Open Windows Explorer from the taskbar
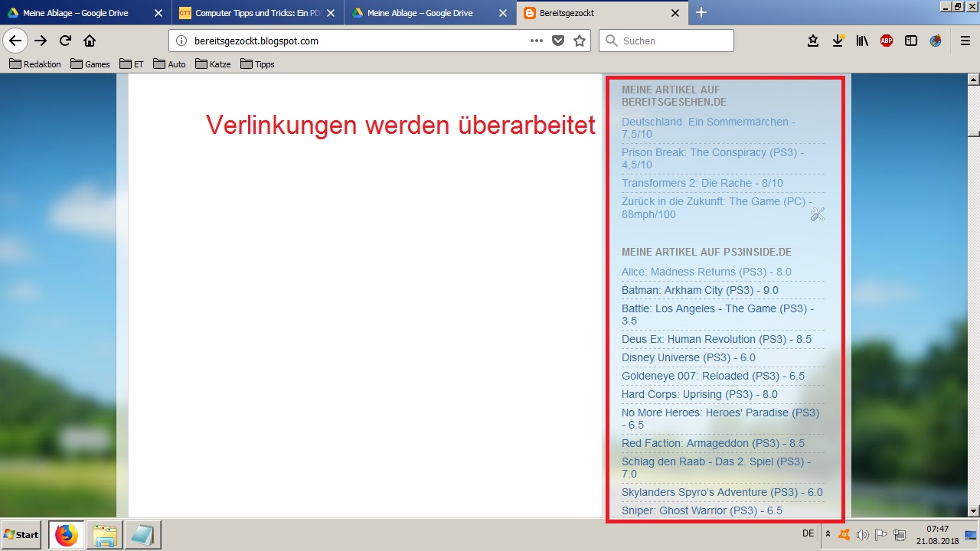This screenshot has height=551, width=980. (x=104, y=534)
